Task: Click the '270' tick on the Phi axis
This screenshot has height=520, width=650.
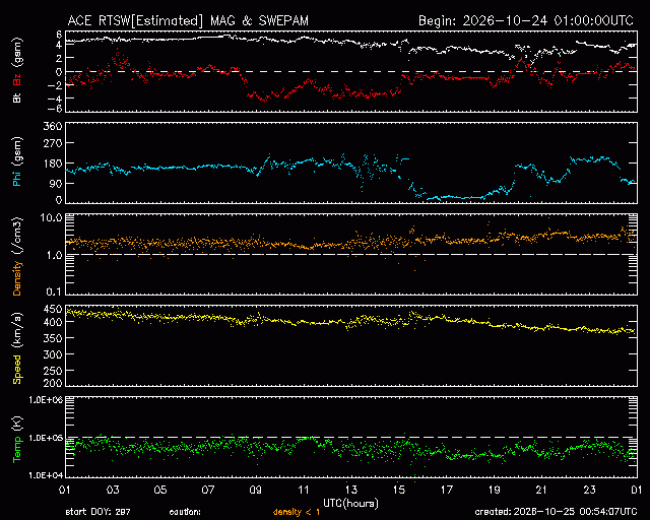Action: tap(53, 143)
